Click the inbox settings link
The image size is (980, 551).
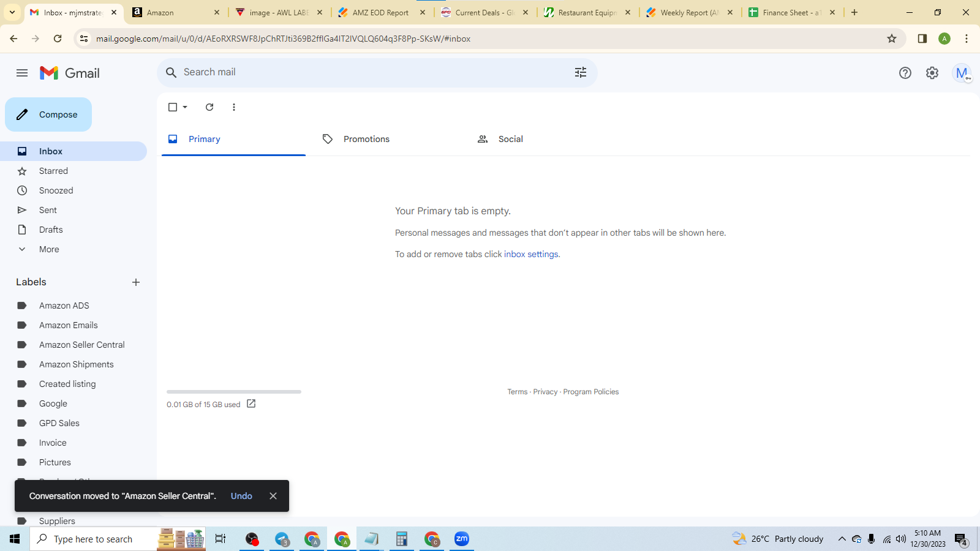click(531, 254)
